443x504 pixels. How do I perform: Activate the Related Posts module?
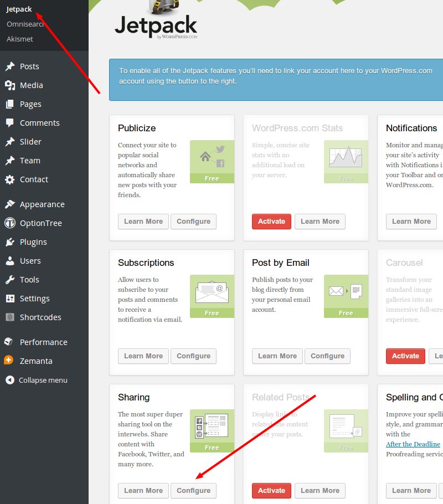[271, 491]
